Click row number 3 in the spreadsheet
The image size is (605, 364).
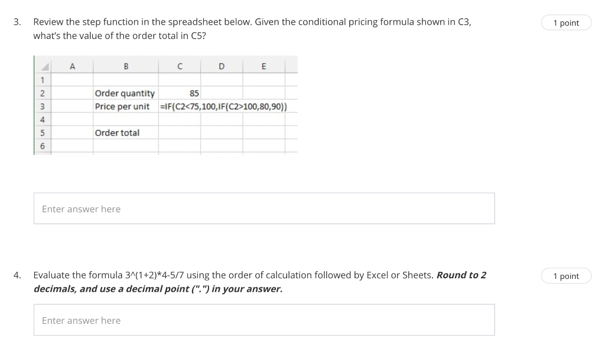(x=43, y=106)
